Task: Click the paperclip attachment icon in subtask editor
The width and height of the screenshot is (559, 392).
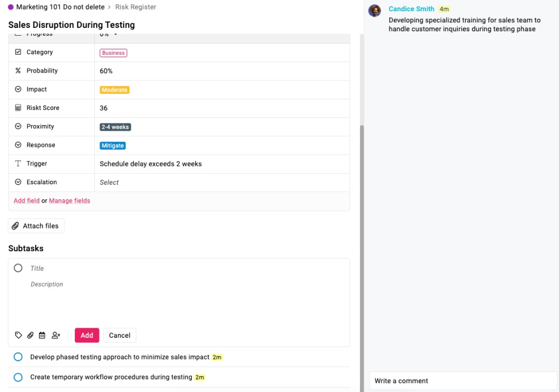Action: click(x=31, y=335)
